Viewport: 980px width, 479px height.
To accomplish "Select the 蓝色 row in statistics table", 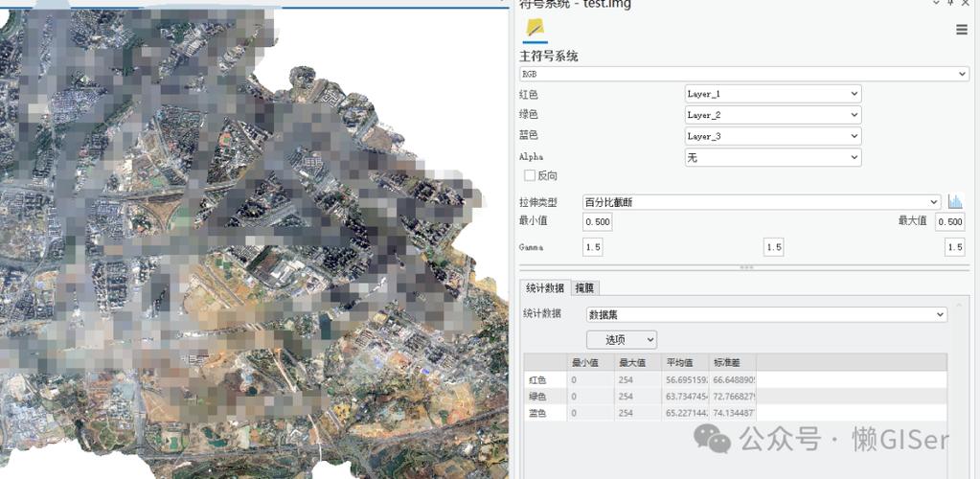I will click(x=736, y=413).
